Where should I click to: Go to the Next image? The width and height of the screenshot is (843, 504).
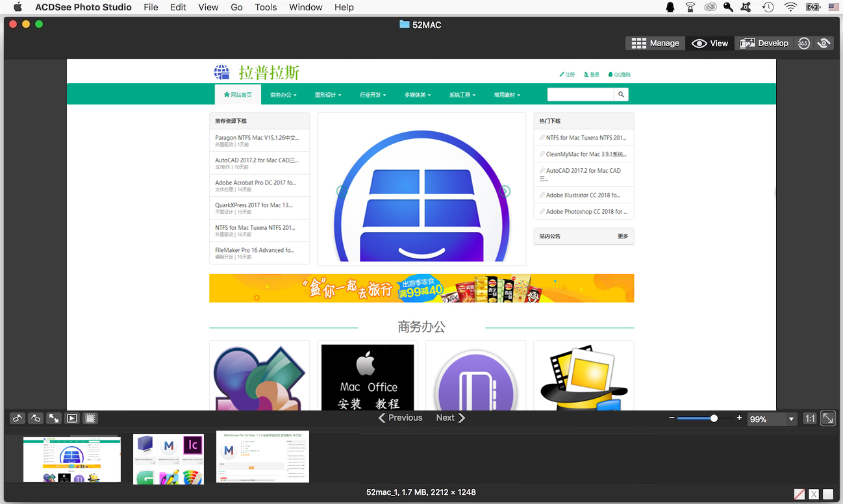[x=451, y=418]
